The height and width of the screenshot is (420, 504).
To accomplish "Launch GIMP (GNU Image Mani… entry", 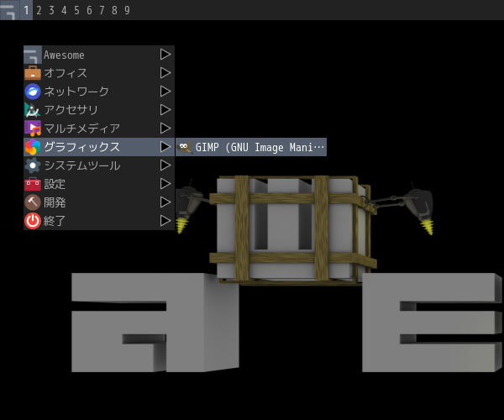I will [x=251, y=147].
